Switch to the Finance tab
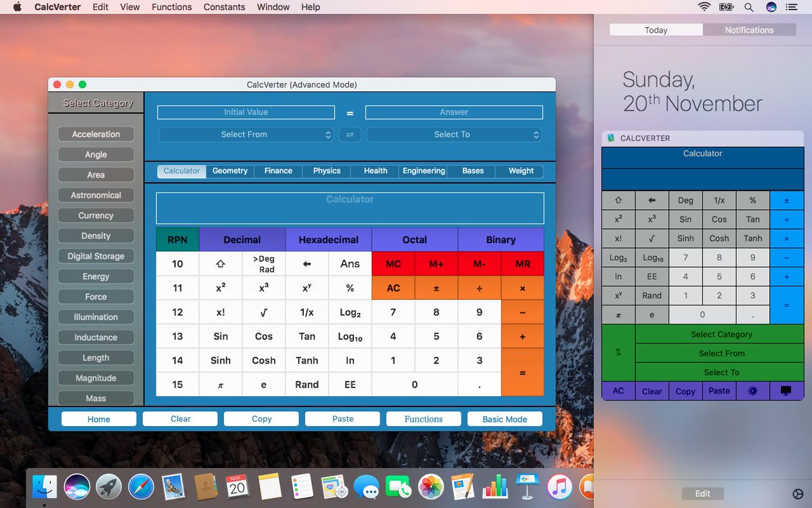 pyautogui.click(x=278, y=171)
